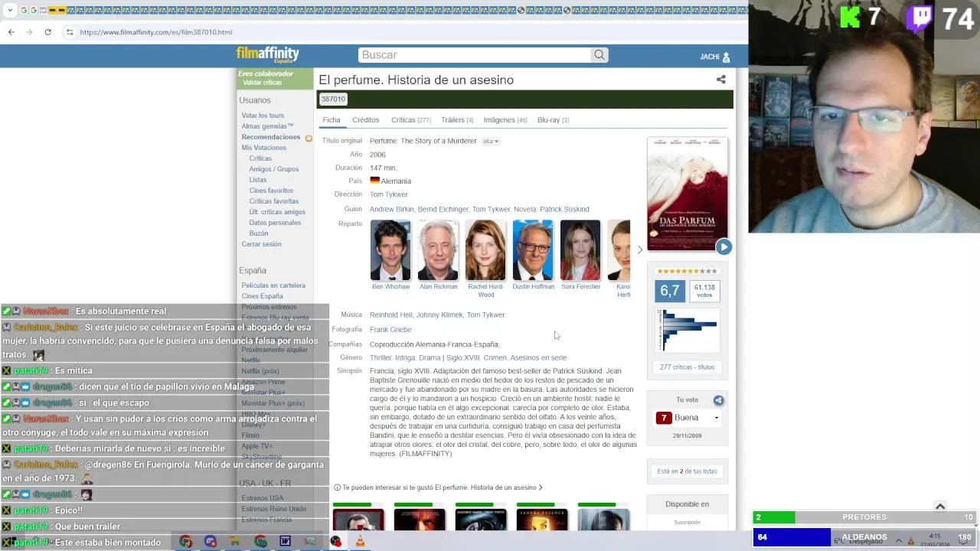Click the German flag icon next to Alemania
The image size is (980, 551).
(374, 181)
